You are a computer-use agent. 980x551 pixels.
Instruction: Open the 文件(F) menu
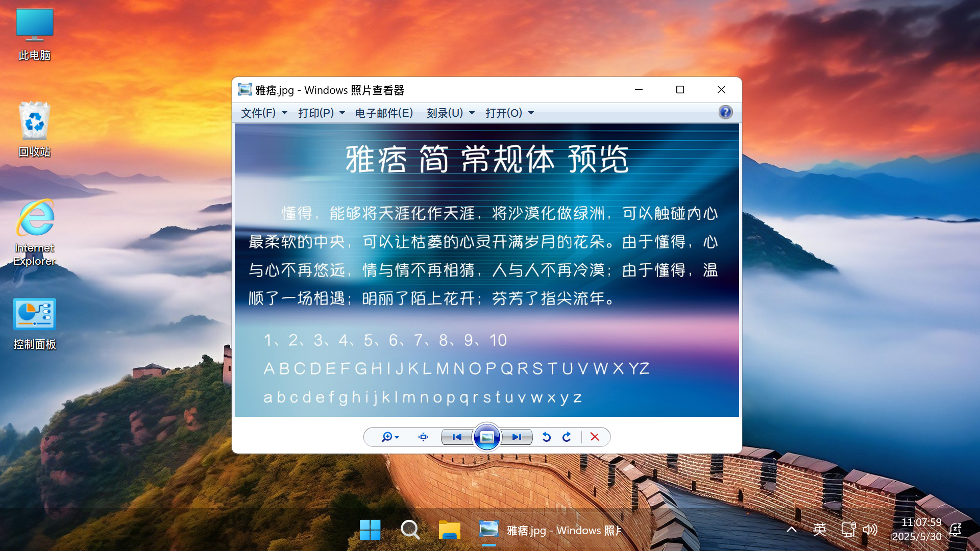coord(263,113)
